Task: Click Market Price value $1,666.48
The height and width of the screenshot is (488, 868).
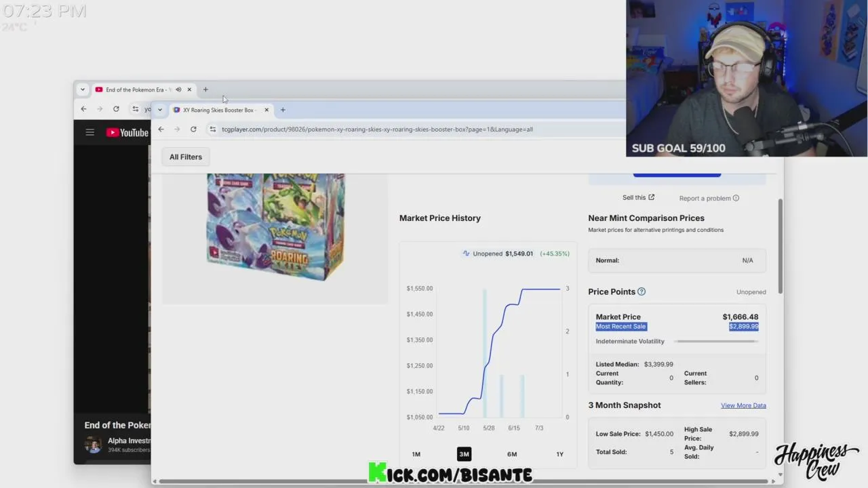Action: 741,317
